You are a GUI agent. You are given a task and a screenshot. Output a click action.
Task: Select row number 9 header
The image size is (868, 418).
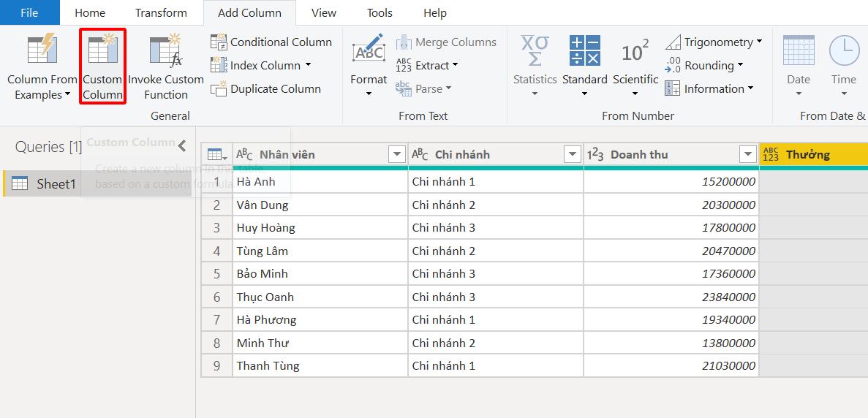point(216,365)
